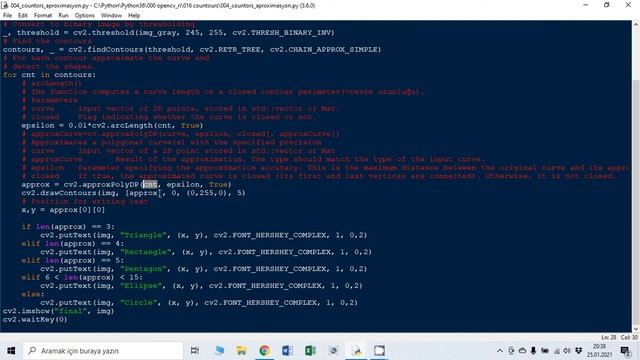This screenshot has height=360, width=640.
Task: Open the Run menu
Action: [x=63, y=15]
